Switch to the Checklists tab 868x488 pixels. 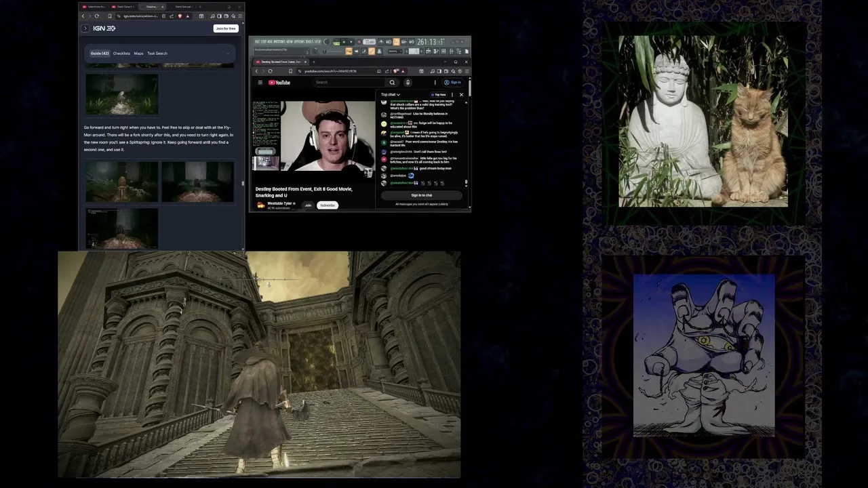click(121, 54)
